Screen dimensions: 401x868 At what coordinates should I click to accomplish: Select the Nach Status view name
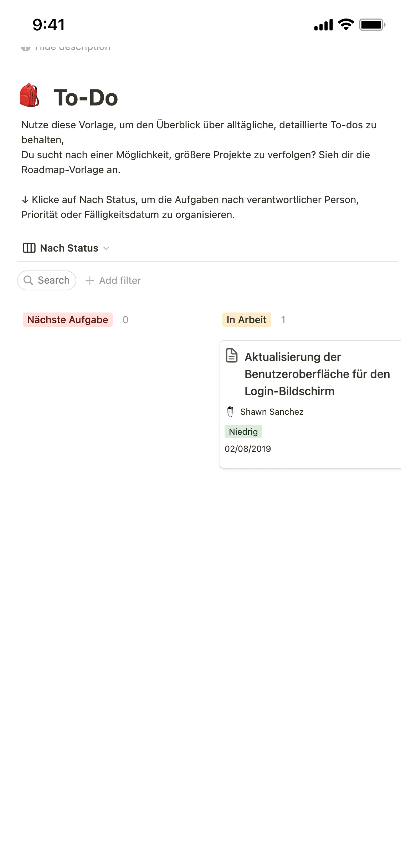click(69, 248)
